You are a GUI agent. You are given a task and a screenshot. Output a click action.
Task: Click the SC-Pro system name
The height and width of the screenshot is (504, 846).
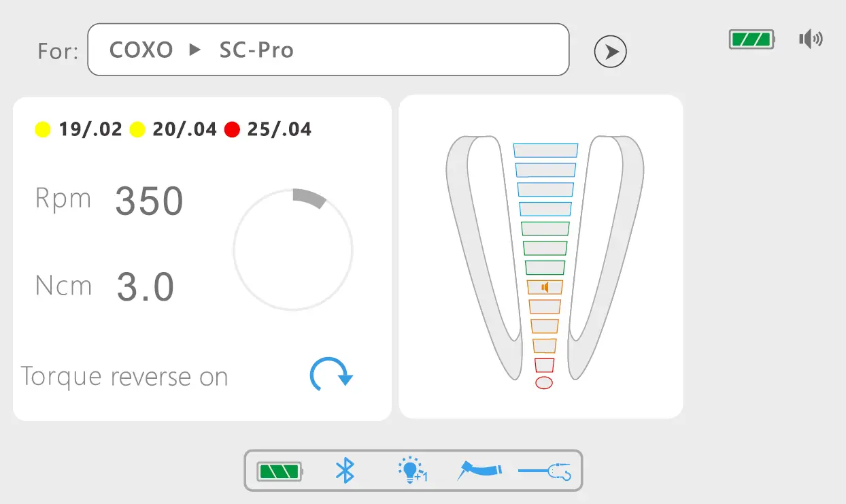coord(256,50)
